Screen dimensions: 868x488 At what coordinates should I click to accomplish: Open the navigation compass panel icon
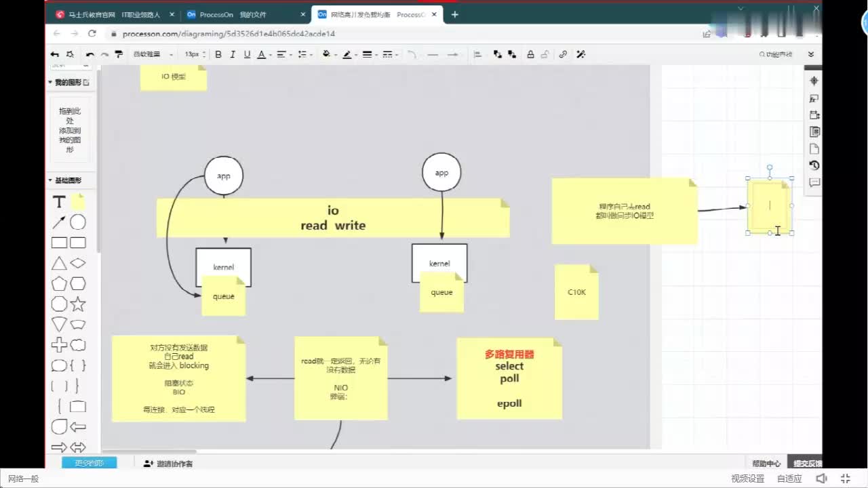point(814,81)
